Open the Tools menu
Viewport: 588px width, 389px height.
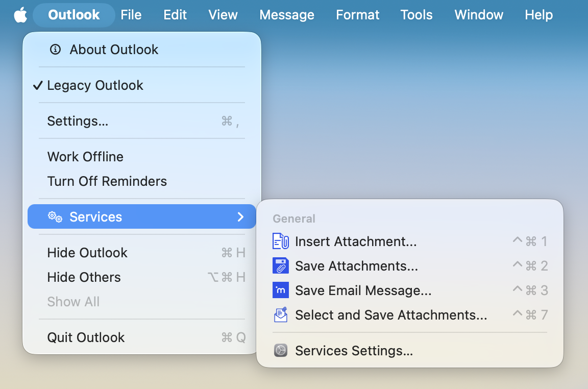point(416,15)
